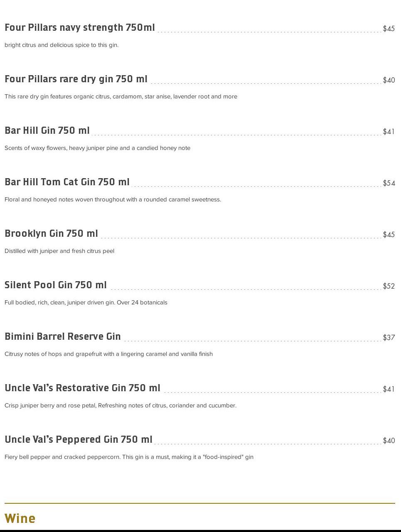The image size is (401, 532).
Task: Select the Silent Pool Gin 750 ml
Action: [x=56, y=285]
